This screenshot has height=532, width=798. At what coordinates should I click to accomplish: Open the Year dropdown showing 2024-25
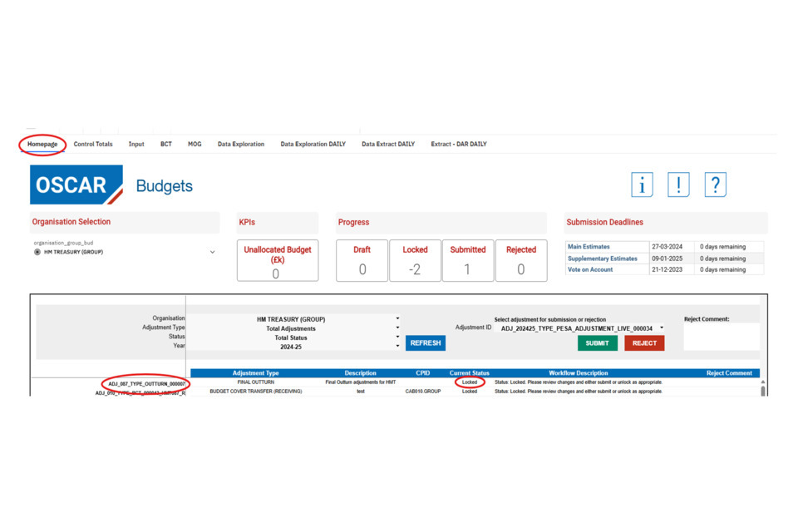(x=397, y=347)
